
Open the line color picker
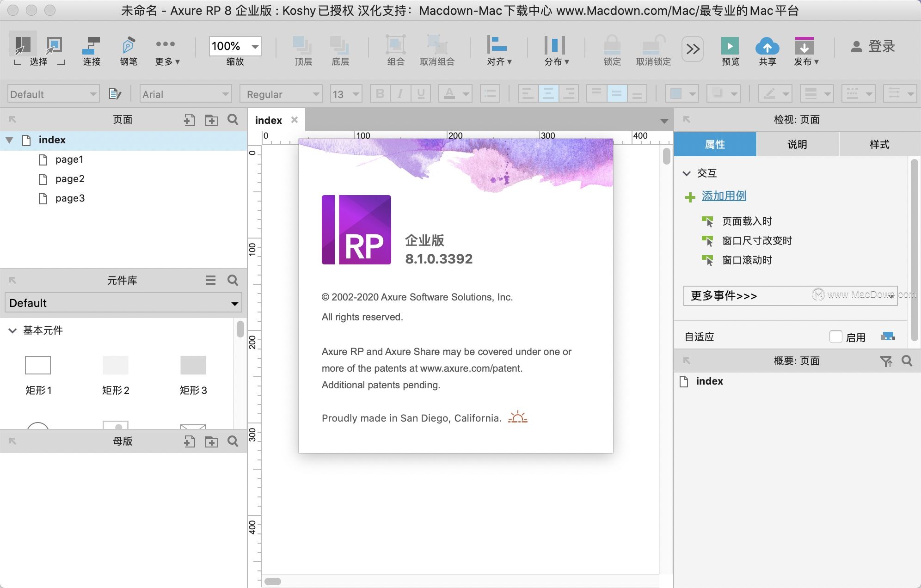click(x=775, y=94)
